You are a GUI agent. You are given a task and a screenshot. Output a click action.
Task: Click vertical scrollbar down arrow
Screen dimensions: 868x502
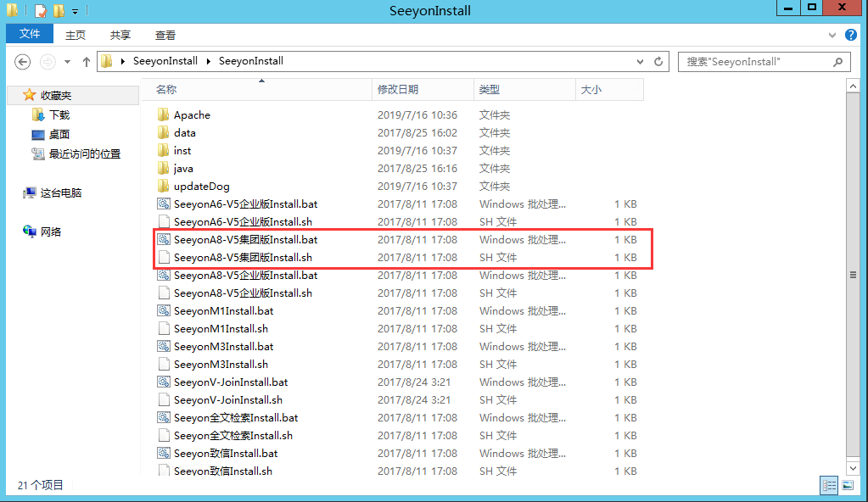(853, 468)
